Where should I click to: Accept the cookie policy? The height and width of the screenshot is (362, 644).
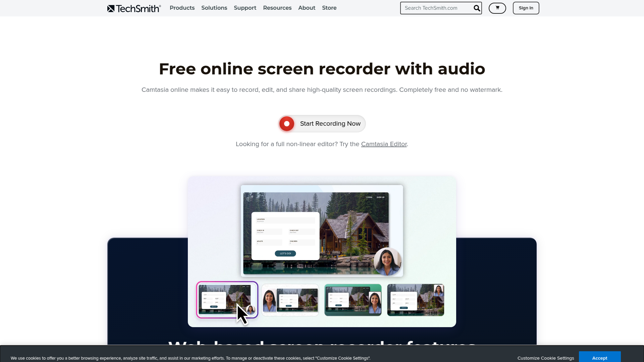[x=599, y=358]
